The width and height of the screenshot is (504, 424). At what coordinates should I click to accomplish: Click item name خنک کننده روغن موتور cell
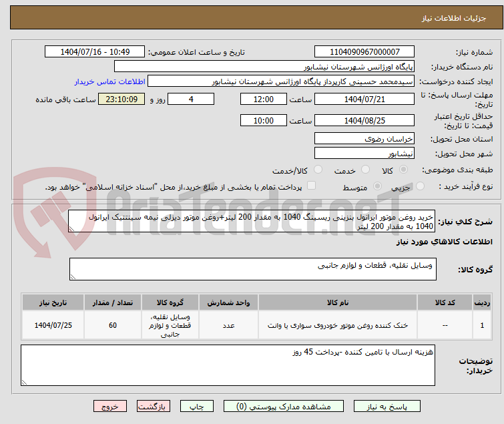tap(338, 325)
